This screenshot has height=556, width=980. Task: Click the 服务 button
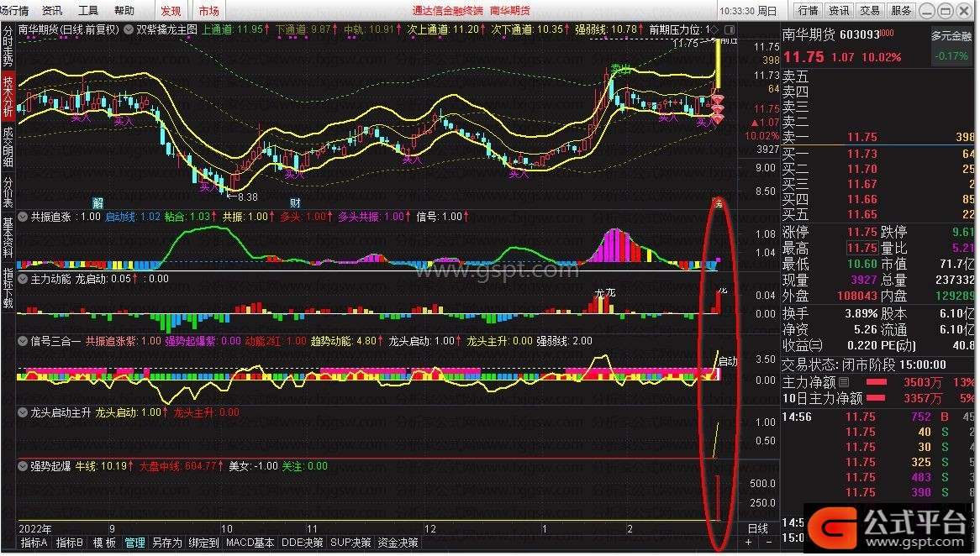coord(901,11)
